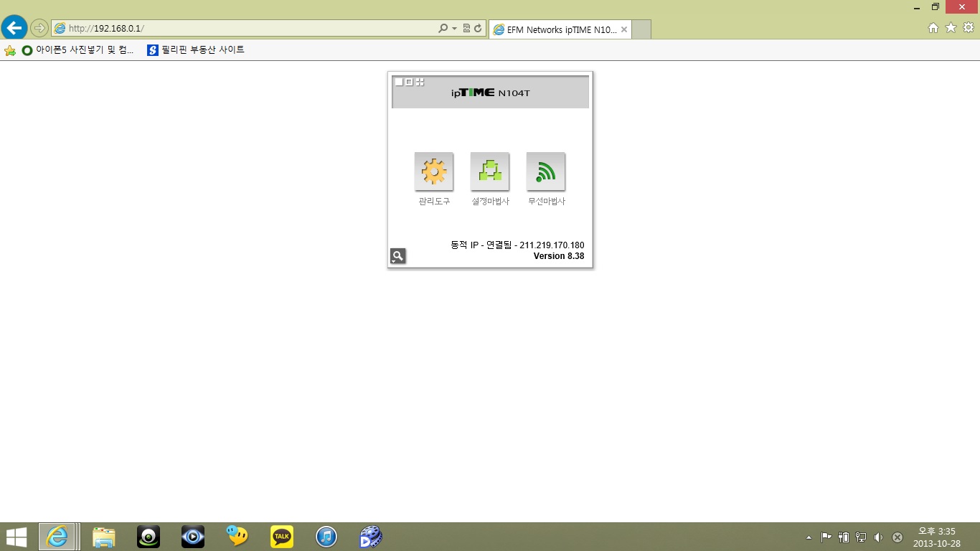Image resolution: width=980 pixels, height=551 pixels.
Task: Go back with the browser back arrow
Action: pyautogui.click(x=14, y=28)
